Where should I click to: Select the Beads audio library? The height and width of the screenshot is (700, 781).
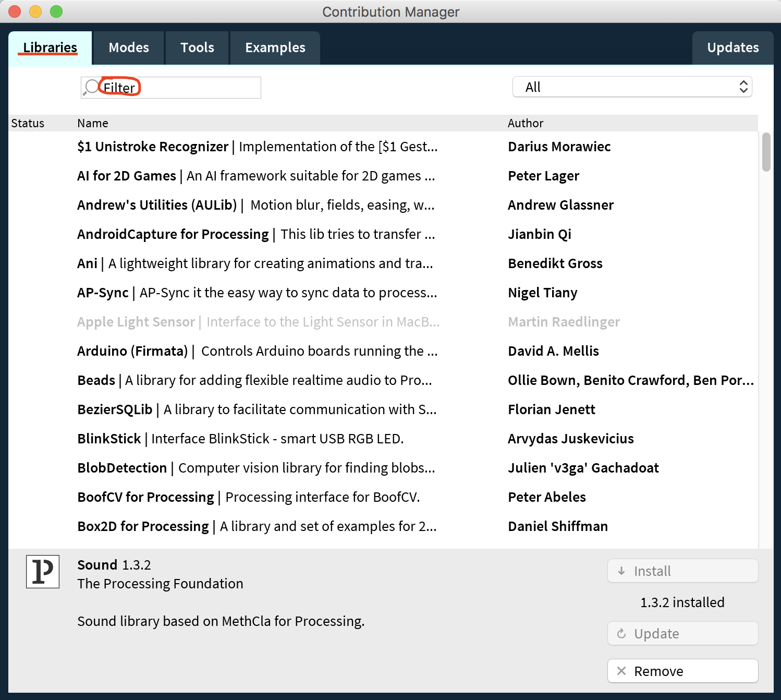383,380
